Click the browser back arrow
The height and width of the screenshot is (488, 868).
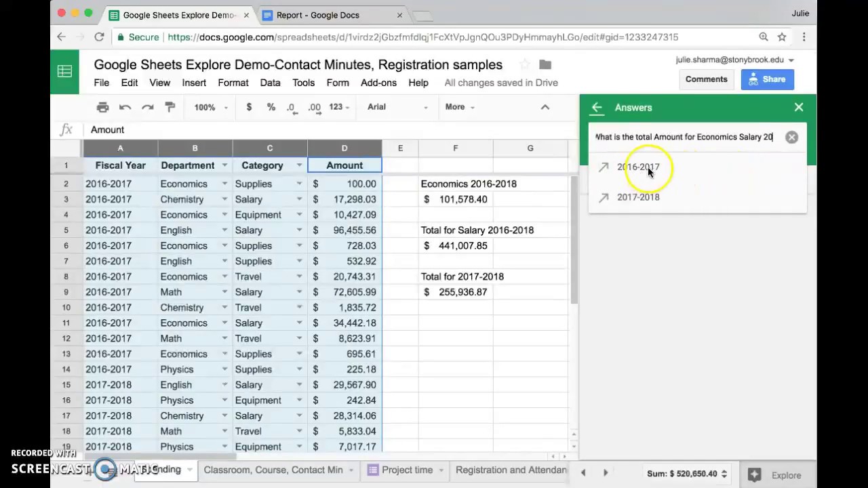click(62, 37)
